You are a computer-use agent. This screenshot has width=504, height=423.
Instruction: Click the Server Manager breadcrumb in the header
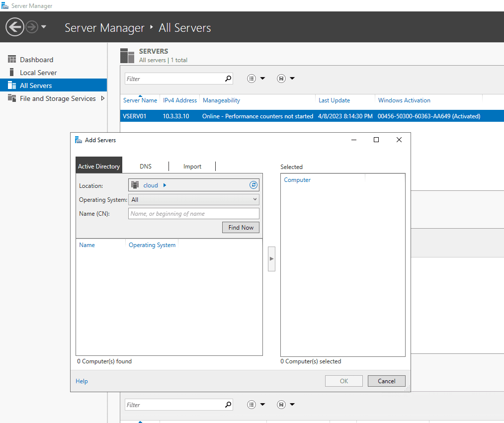point(104,28)
